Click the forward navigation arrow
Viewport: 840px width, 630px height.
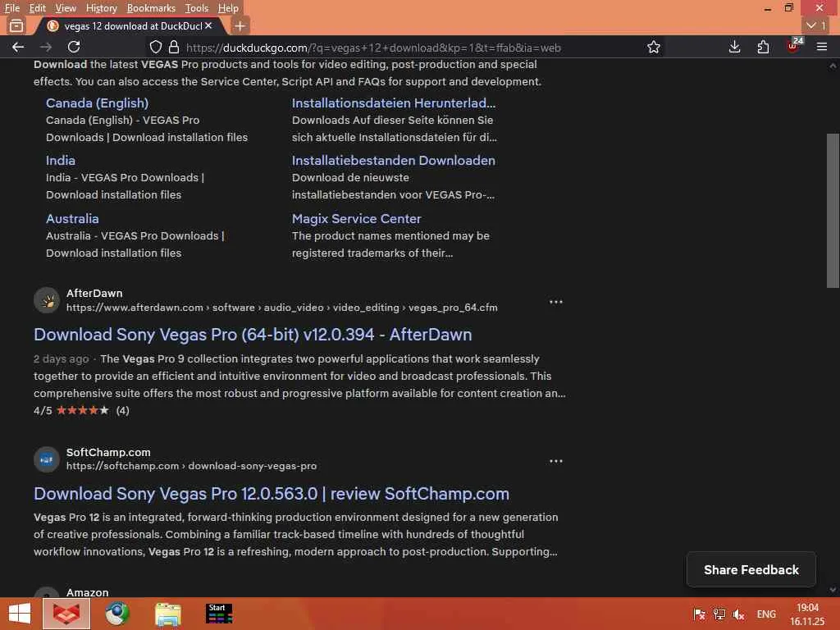tap(46, 47)
